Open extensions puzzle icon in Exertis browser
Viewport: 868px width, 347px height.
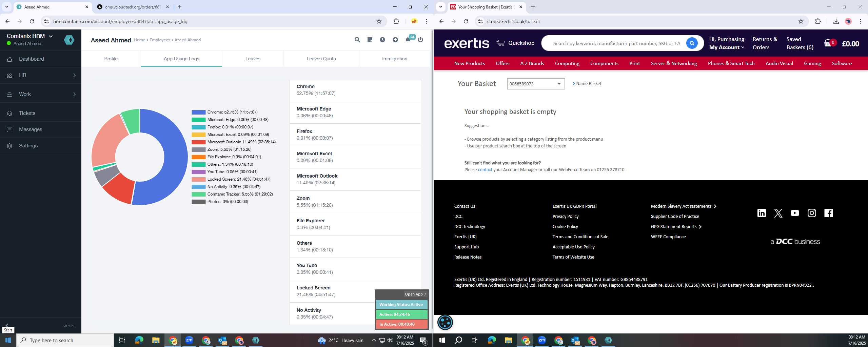[x=818, y=21]
